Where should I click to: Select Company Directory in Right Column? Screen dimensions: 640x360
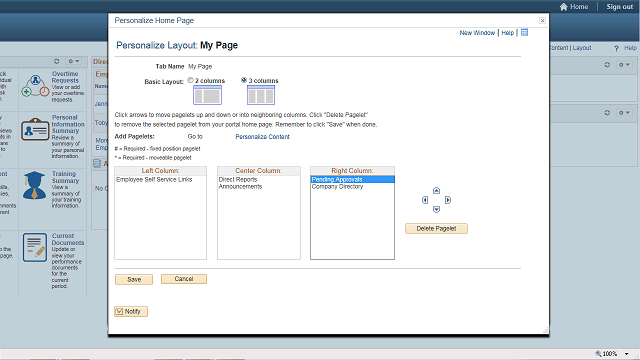[337, 187]
